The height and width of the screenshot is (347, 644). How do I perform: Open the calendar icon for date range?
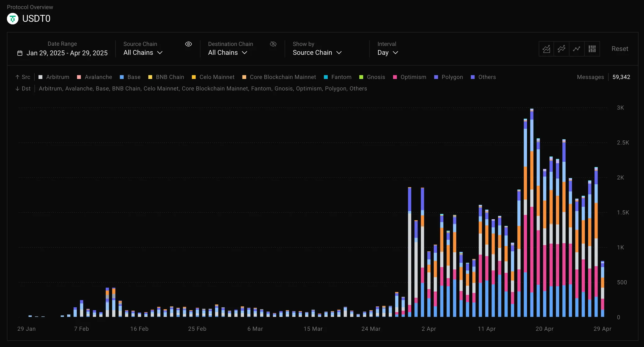pyautogui.click(x=20, y=53)
